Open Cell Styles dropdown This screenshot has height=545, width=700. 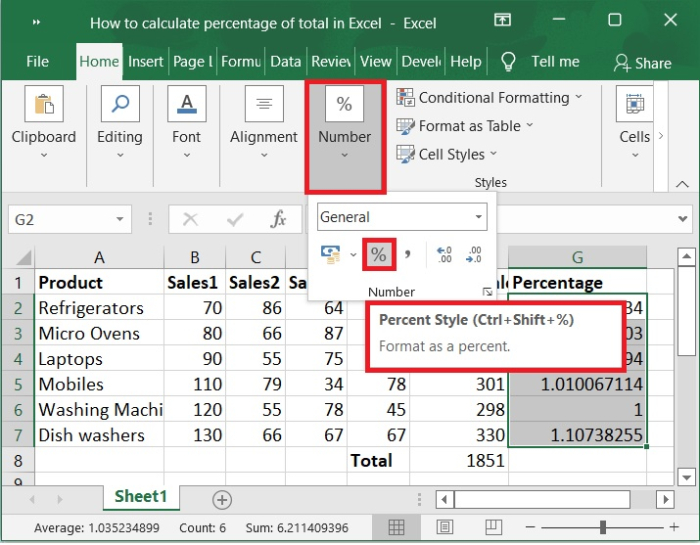point(447,154)
